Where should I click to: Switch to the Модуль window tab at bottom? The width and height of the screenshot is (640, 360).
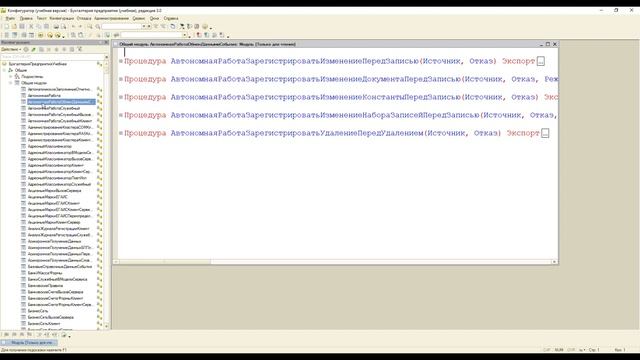tap(29, 342)
